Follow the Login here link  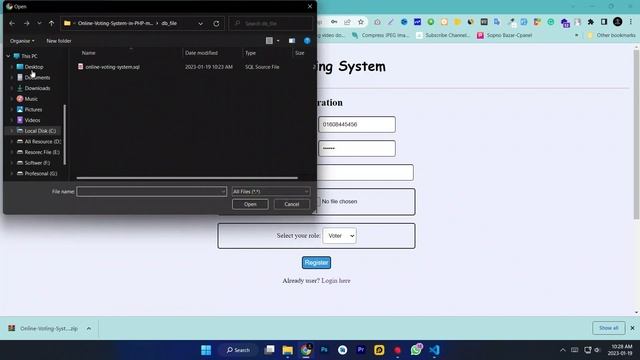click(x=336, y=281)
